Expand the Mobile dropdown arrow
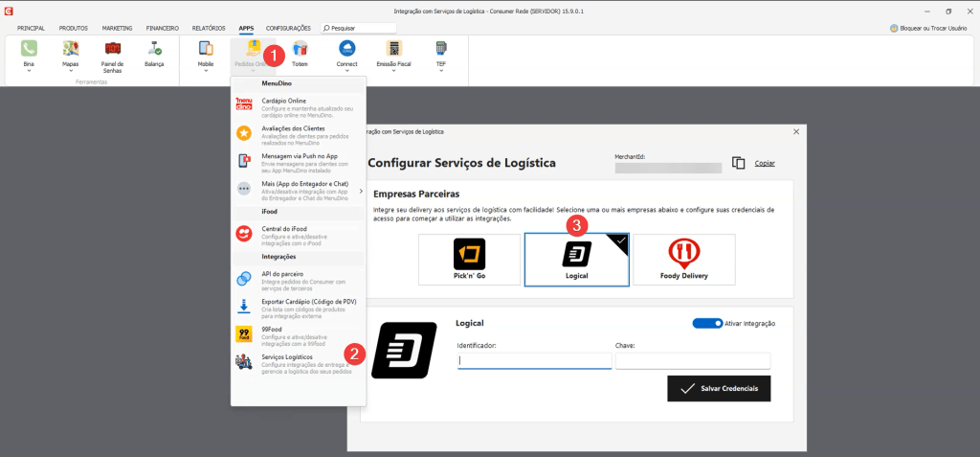 click(x=206, y=71)
